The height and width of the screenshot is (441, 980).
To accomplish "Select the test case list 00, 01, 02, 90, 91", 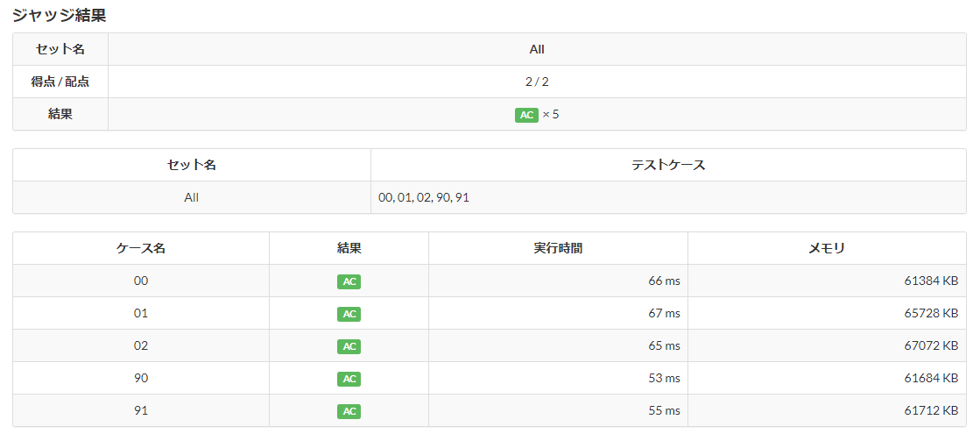I will click(424, 197).
